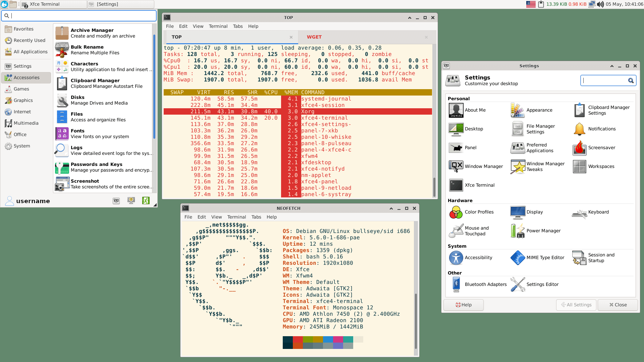
Task: Open the Terminal menu in NEOFETCH window
Action: [236, 217]
